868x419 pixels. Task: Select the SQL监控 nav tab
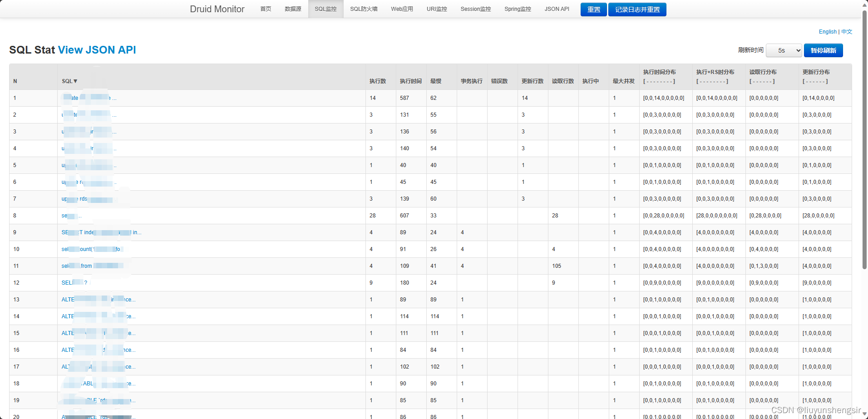(325, 9)
